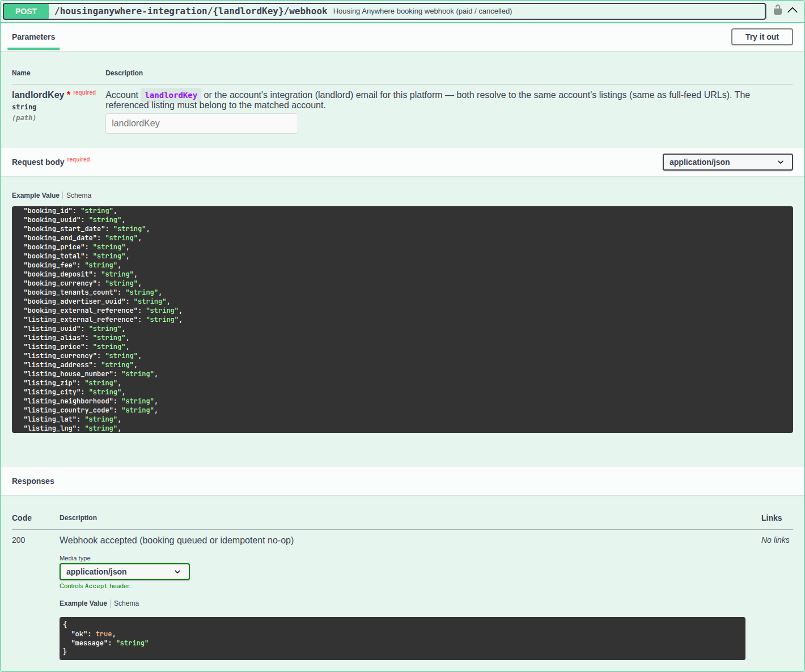
Task: Click the "booking_fee" line
Action: pos(73,265)
